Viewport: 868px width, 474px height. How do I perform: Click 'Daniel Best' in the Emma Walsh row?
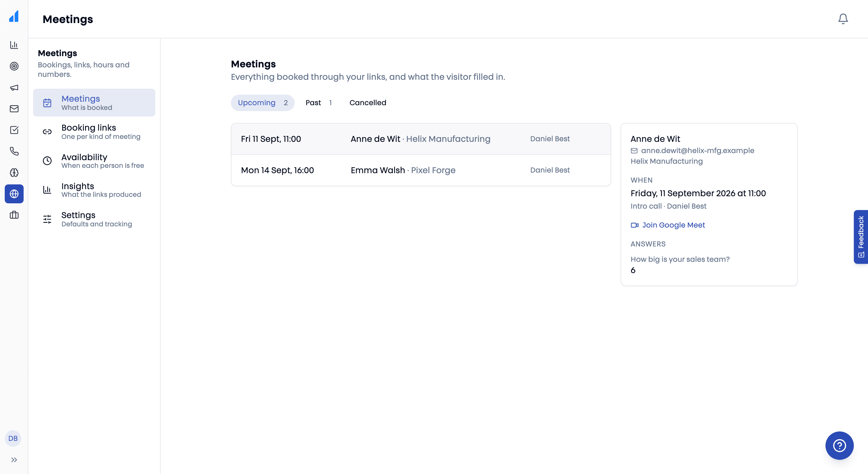point(549,170)
